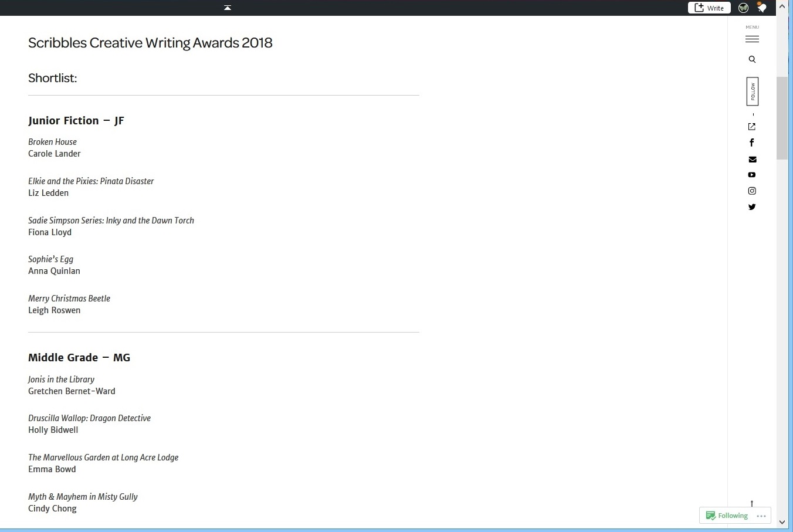This screenshot has width=793, height=532.
Task: Click the vertical FOLLOW button
Action: click(753, 92)
